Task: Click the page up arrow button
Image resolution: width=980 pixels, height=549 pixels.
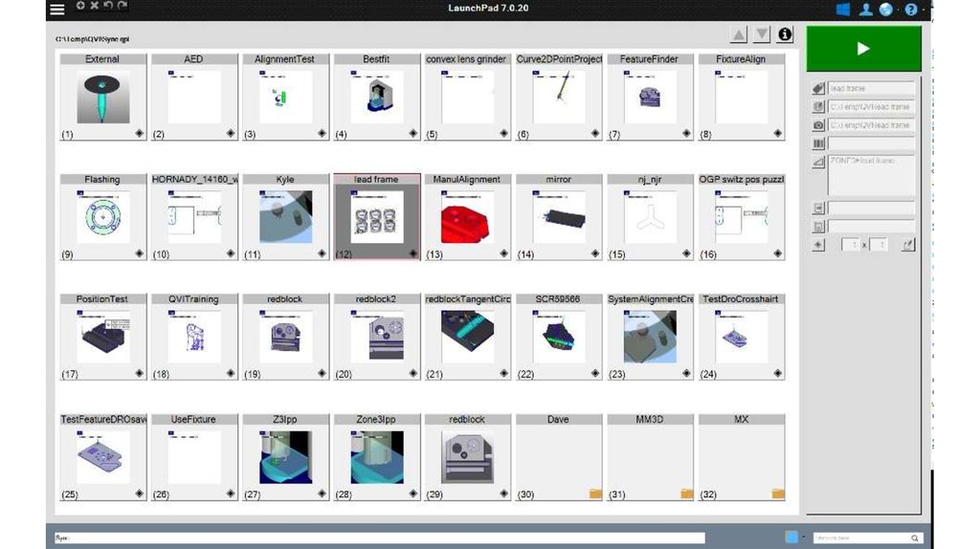Action: click(x=739, y=35)
